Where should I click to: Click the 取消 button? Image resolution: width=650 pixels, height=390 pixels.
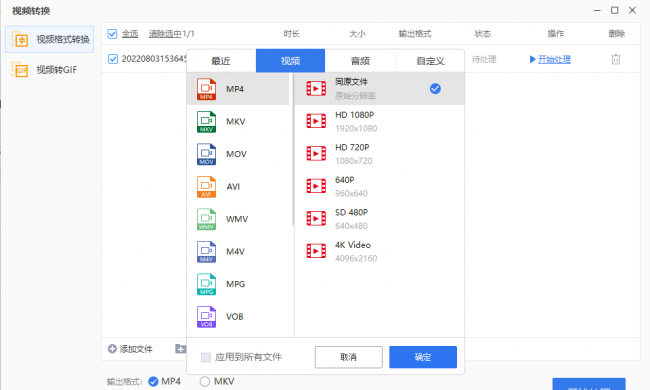[349, 357]
